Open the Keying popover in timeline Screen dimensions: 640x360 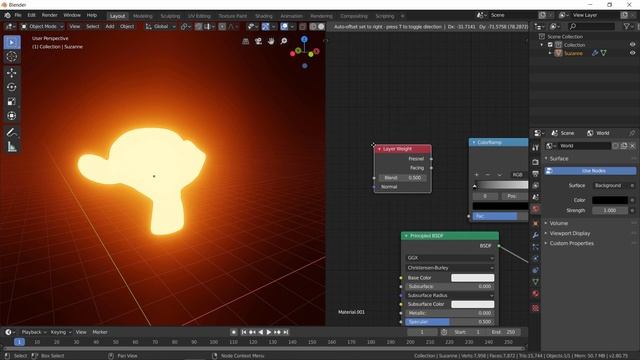60,332
